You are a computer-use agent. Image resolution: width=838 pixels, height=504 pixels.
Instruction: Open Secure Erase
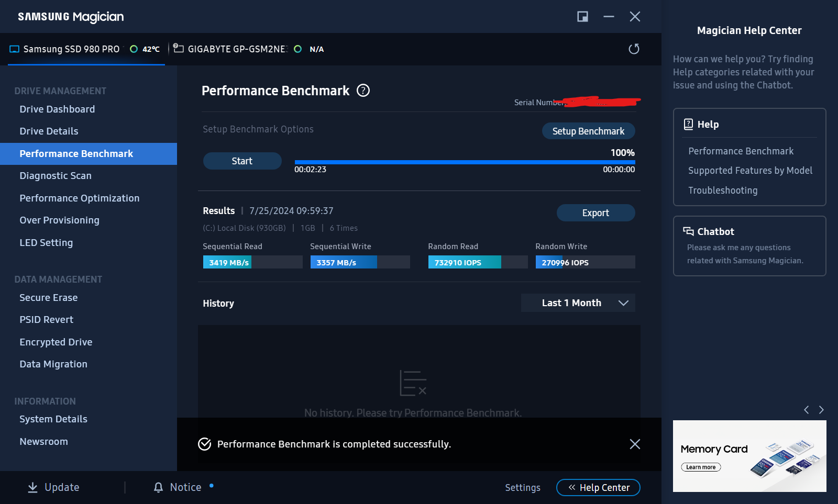click(49, 298)
